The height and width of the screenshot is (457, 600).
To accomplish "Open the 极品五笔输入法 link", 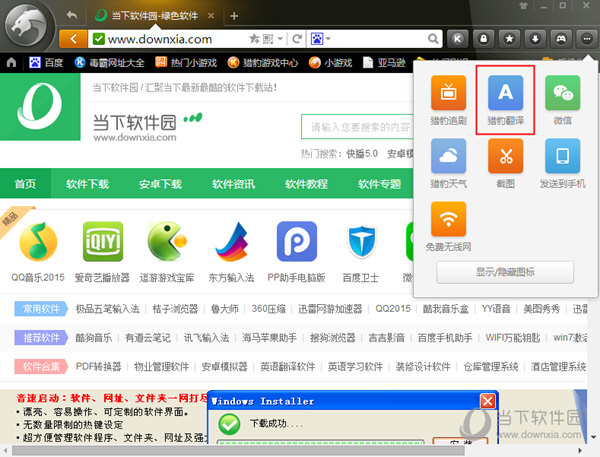I will pos(107,309).
